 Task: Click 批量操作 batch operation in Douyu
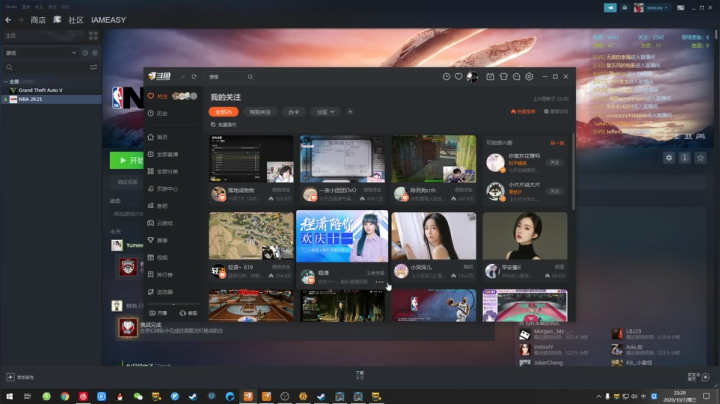click(x=224, y=124)
